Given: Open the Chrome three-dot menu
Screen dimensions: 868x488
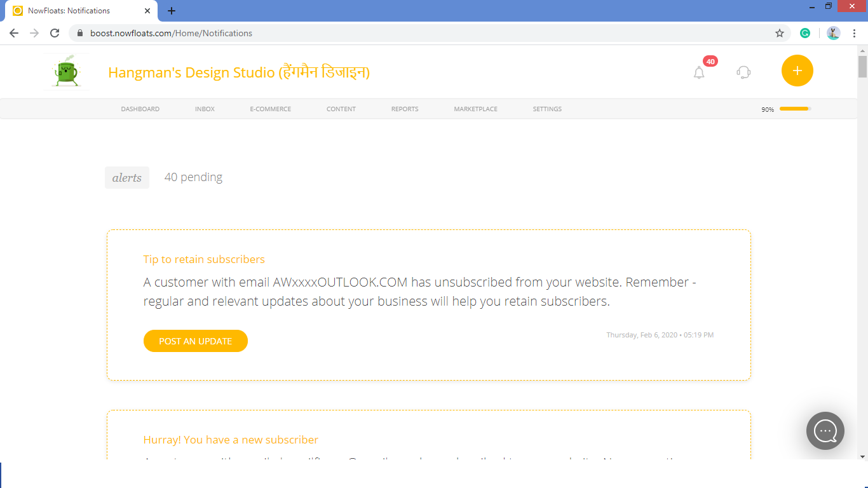Looking at the screenshot, I should (x=855, y=33).
